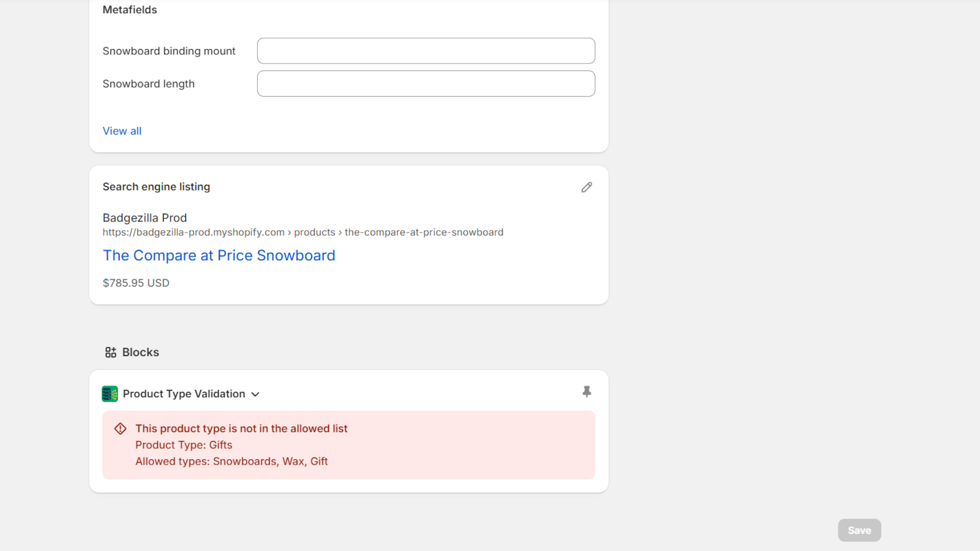Screen dimensions: 980x551
Task: Open the View all metafields link
Action: point(122,131)
